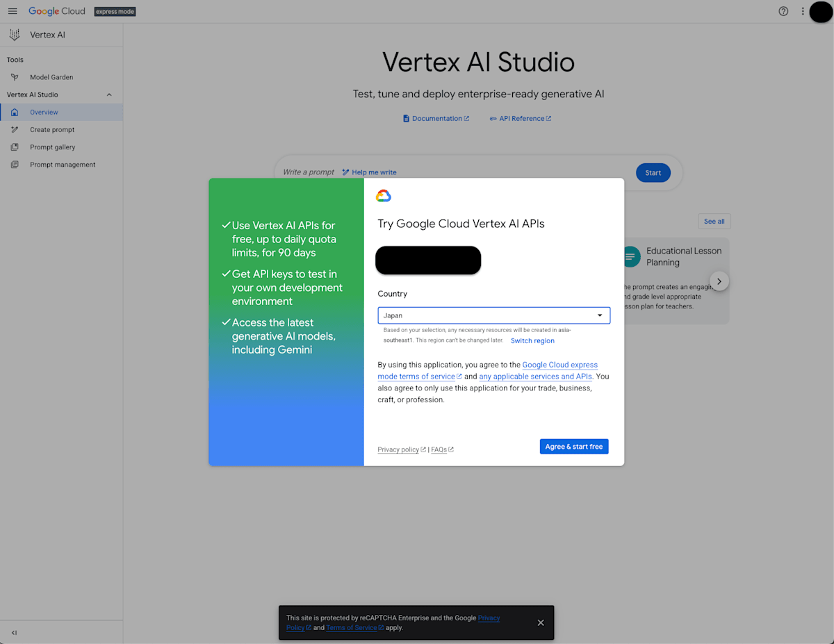This screenshot has height=644, width=834.
Task: Dismiss the reCAPTCHA notice with X
Action: click(541, 622)
